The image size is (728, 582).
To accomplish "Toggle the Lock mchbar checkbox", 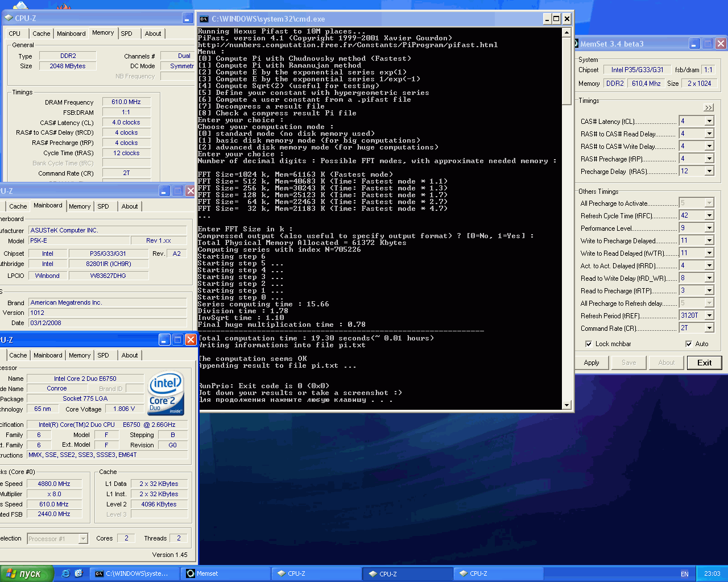I will tap(589, 344).
